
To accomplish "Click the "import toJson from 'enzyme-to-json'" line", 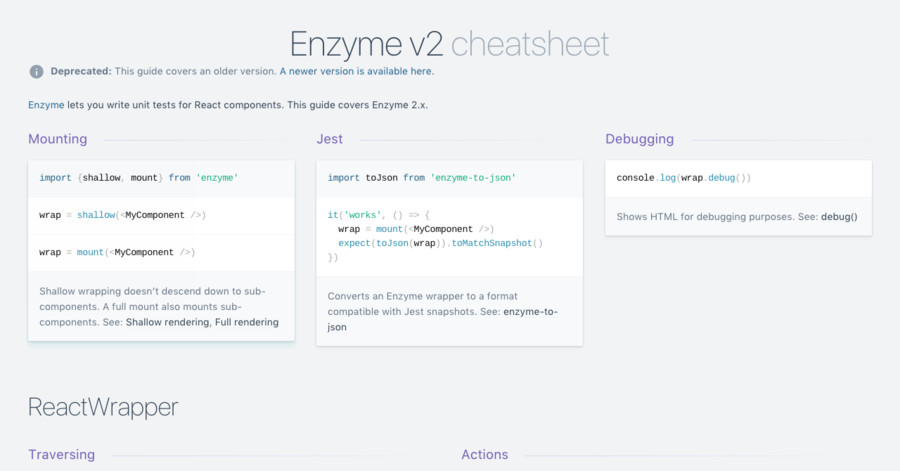I will click(x=422, y=178).
